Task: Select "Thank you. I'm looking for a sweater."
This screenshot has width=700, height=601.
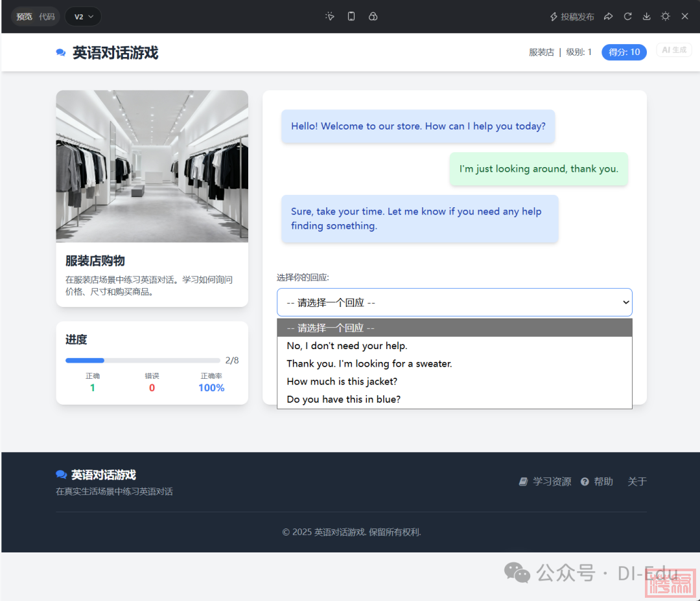Action: coord(369,364)
